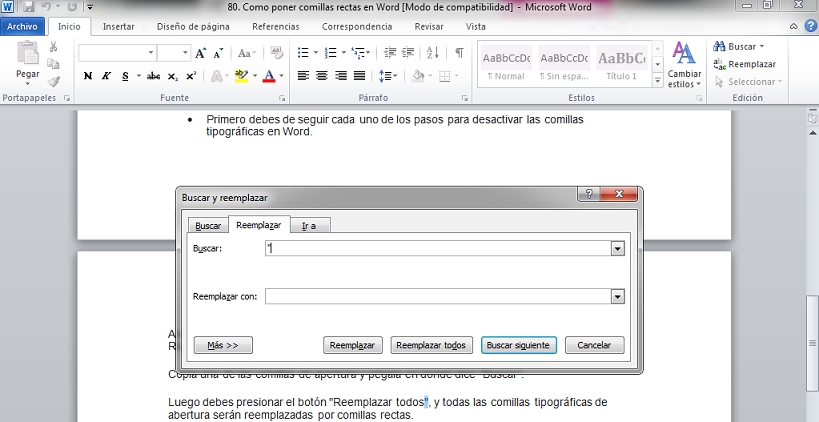819x422 pixels.
Task: Click the bullet list icon
Action: point(303,53)
